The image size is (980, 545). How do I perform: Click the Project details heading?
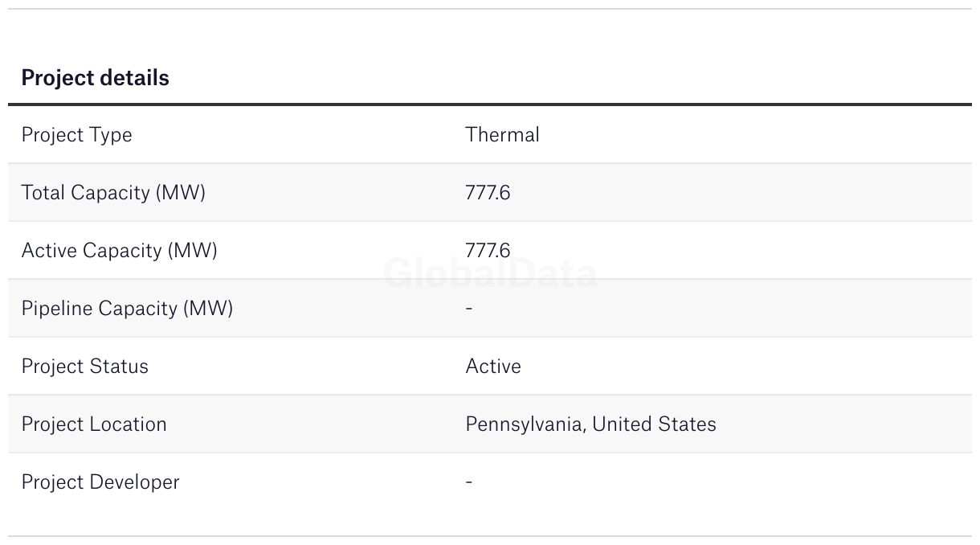click(95, 78)
